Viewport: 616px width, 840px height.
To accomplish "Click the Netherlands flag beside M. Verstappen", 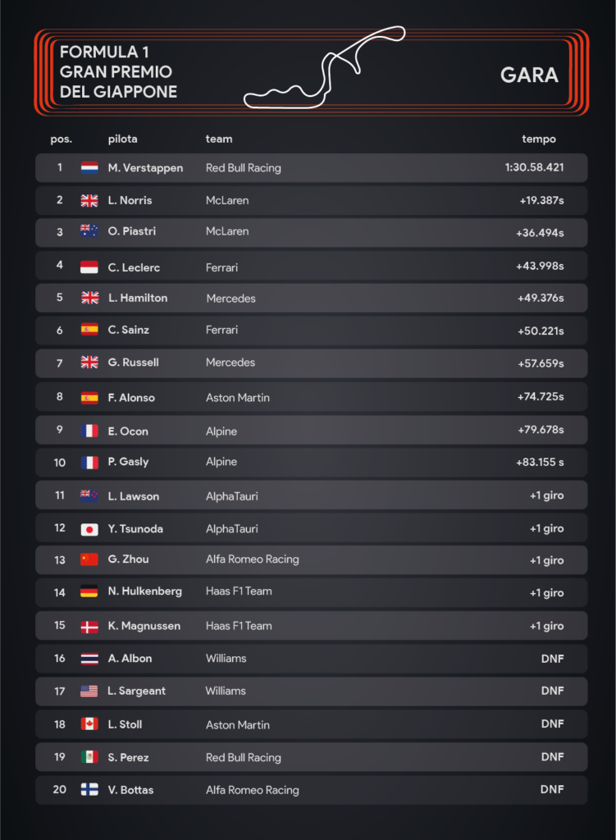I will (89, 167).
